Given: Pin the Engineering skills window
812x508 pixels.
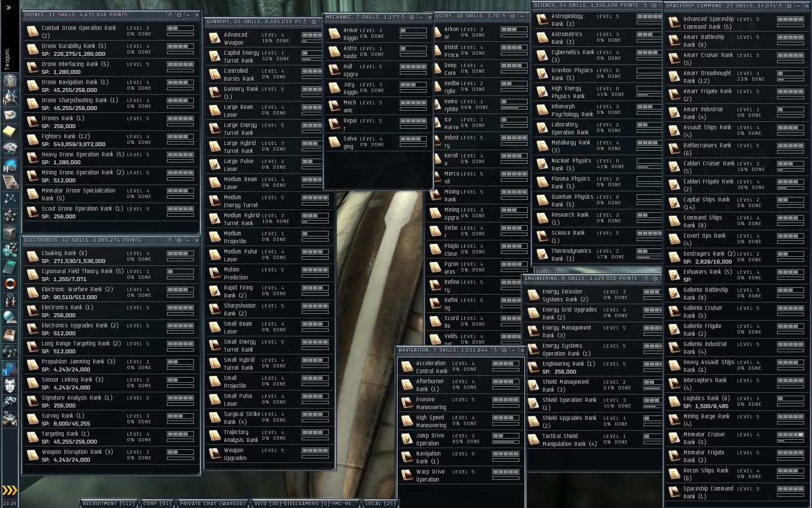Looking at the screenshot, I should click(646, 278).
